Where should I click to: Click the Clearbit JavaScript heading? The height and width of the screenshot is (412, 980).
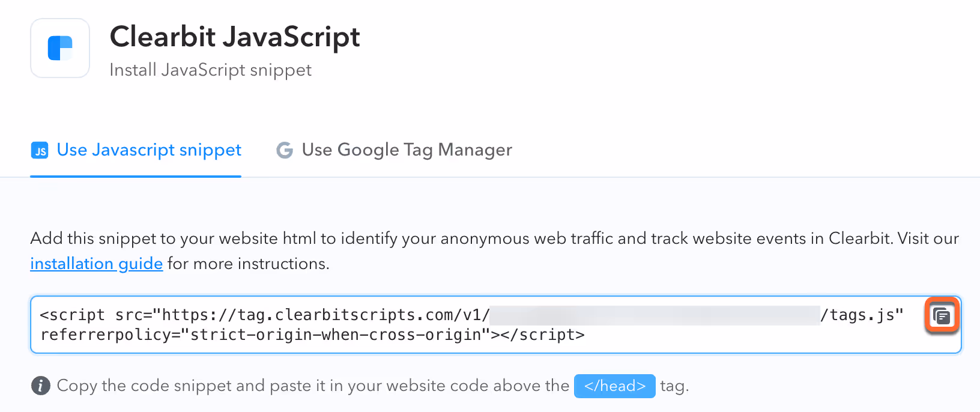pos(234,37)
